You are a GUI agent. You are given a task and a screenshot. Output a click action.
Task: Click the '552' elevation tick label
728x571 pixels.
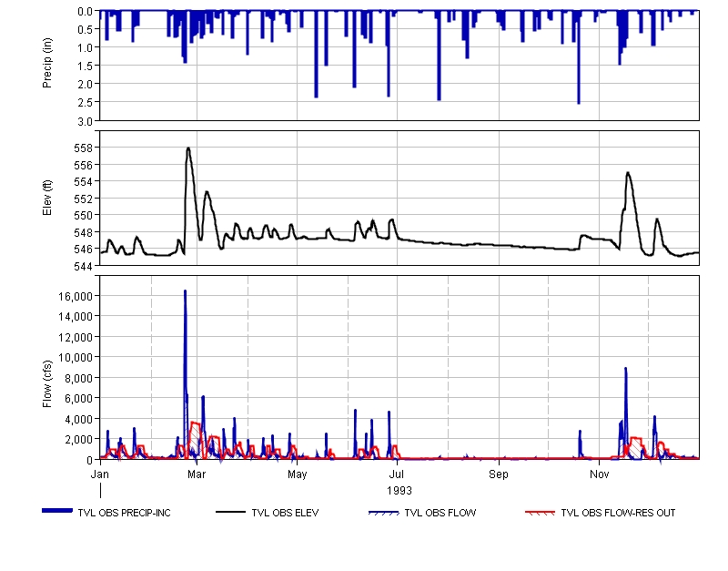pyautogui.click(x=84, y=199)
